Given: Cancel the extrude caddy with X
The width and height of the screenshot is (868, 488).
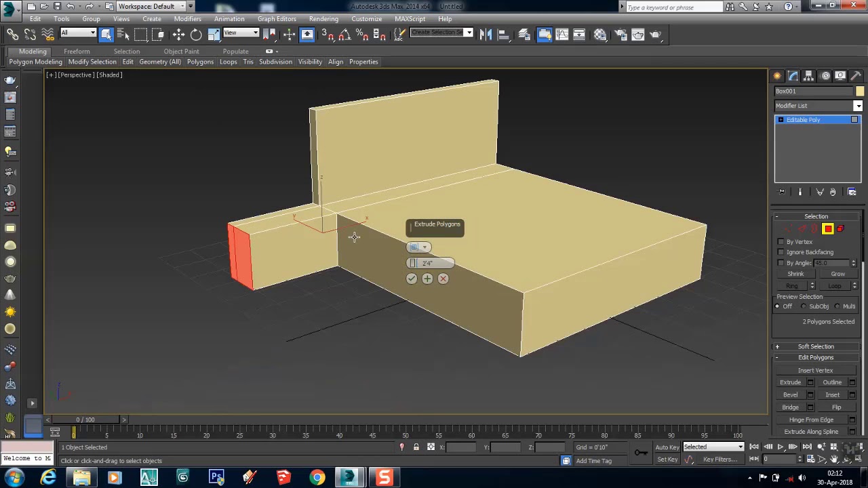Looking at the screenshot, I should [x=443, y=279].
